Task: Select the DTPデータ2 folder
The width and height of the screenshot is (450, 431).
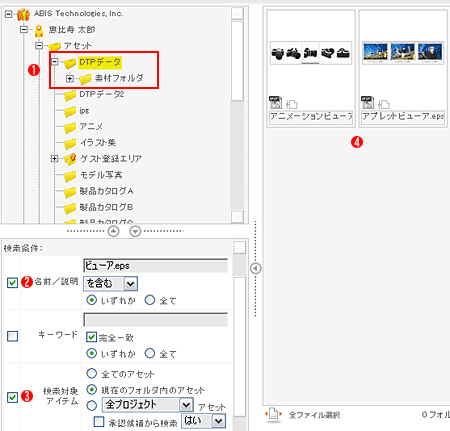Action: click(x=102, y=94)
